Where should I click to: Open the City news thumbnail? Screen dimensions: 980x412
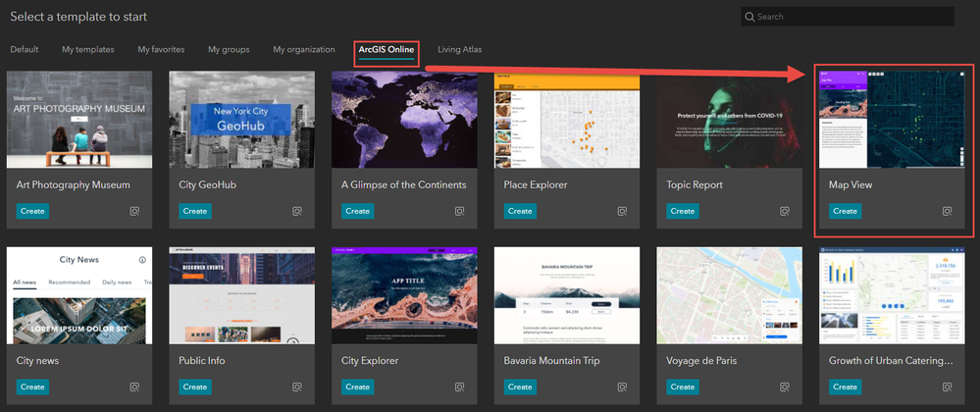coord(79,295)
